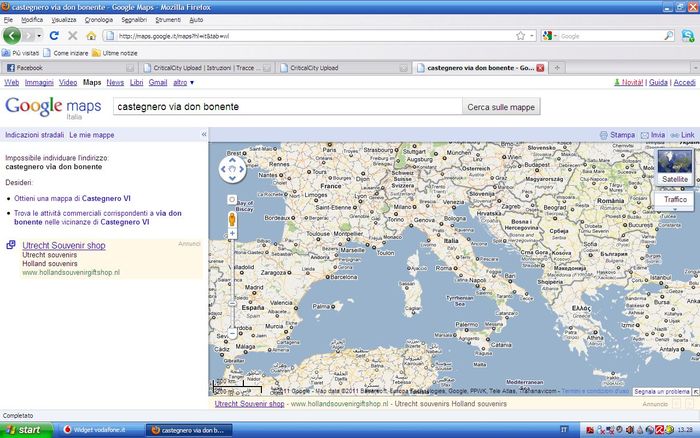Click Ottieni una mappa di Castegnero VI
This screenshot has height=438, width=700.
(x=72, y=198)
